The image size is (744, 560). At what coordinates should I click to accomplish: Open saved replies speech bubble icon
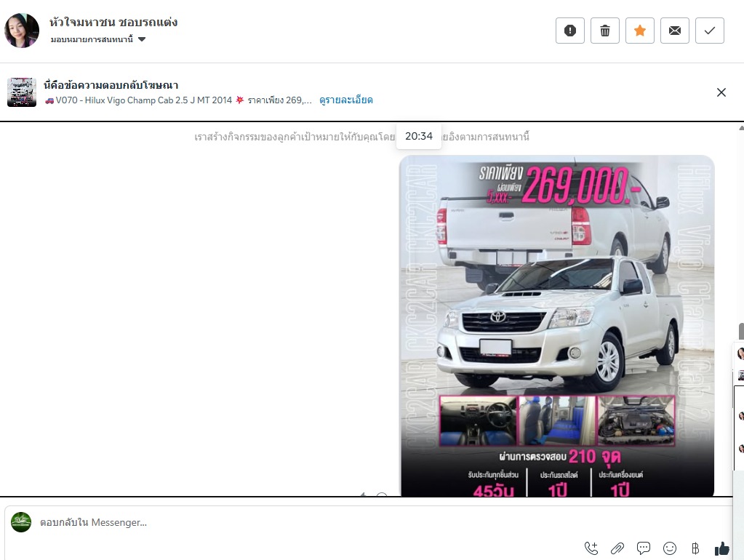644,548
